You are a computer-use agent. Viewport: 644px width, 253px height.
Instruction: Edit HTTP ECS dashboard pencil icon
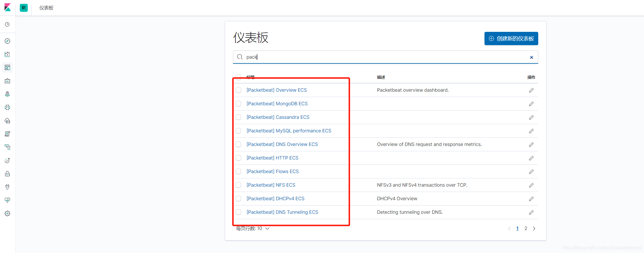(531, 158)
